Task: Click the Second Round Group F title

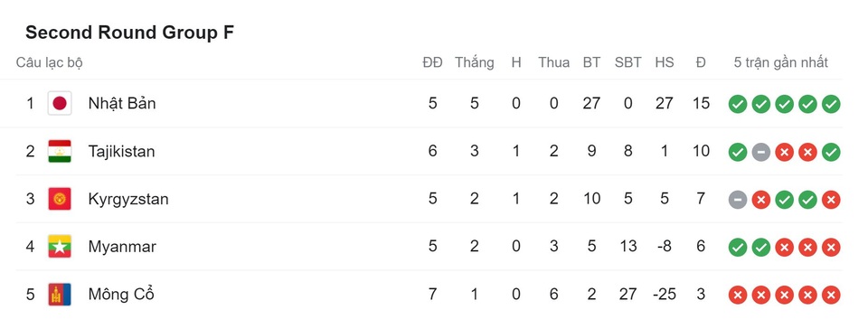Action: [x=129, y=33]
